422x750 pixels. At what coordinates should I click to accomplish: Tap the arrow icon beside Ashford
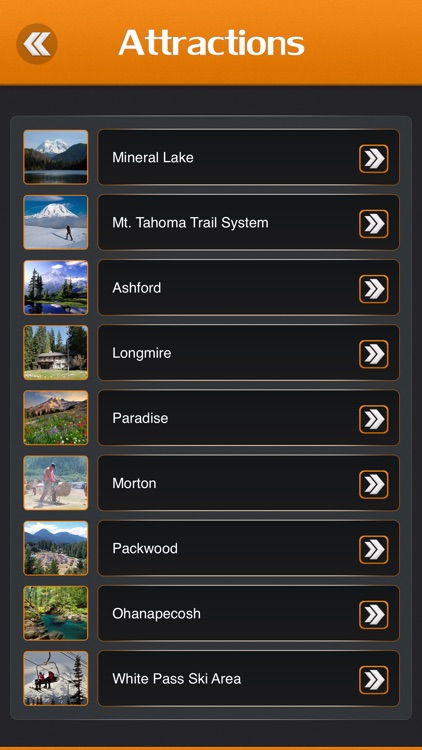[x=374, y=289]
